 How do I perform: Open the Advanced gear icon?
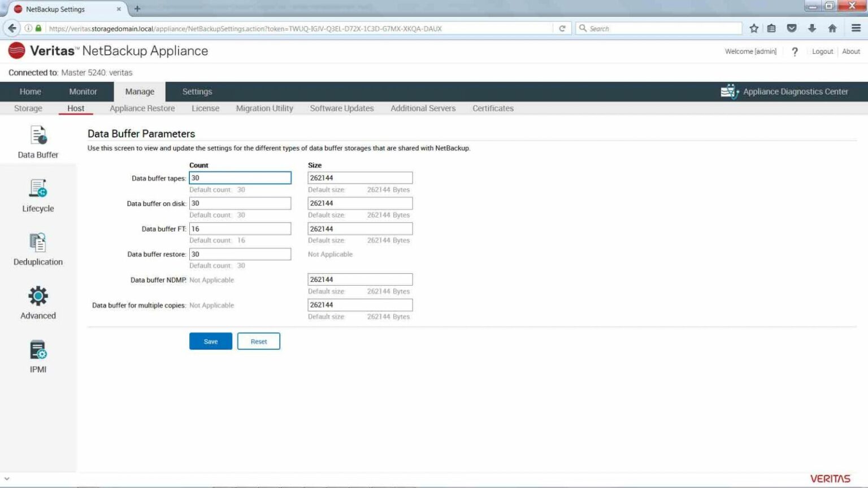click(x=38, y=296)
